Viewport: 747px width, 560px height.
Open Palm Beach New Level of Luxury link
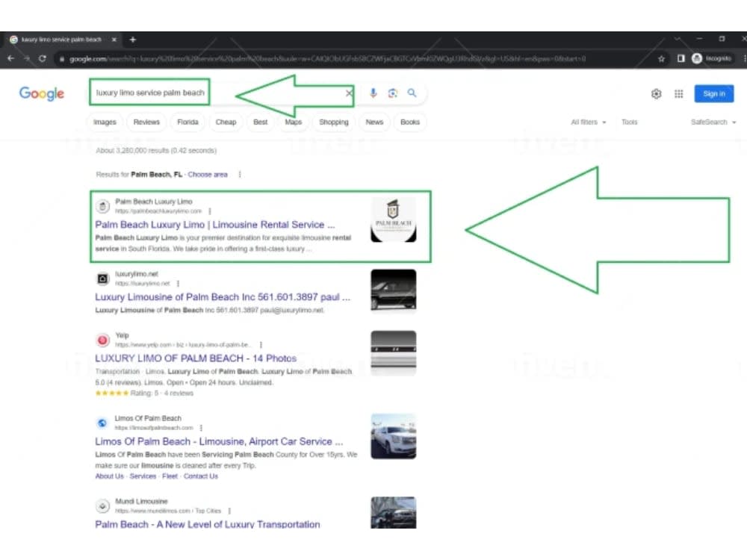[207, 524]
